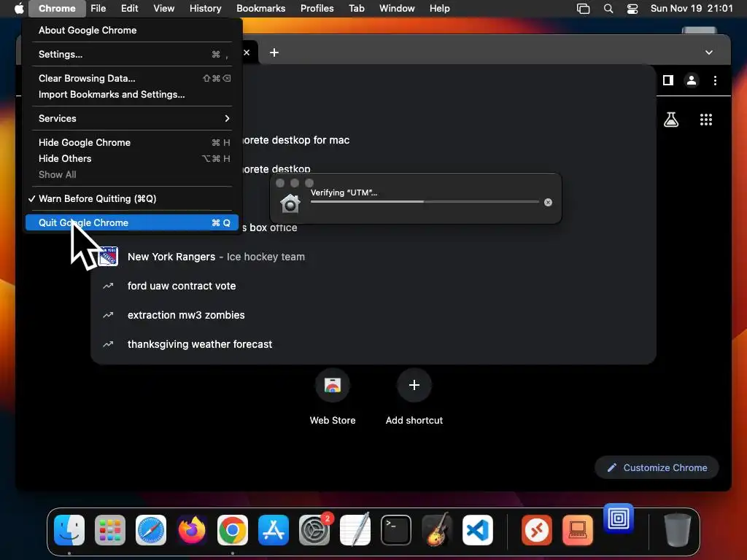Open the Profiles menu
The width and height of the screenshot is (747, 560).
pyautogui.click(x=317, y=8)
